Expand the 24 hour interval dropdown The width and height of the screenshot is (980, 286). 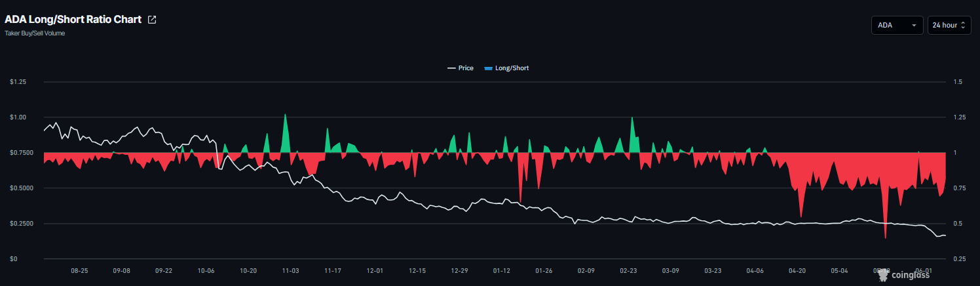pyautogui.click(x=949, y=25)
